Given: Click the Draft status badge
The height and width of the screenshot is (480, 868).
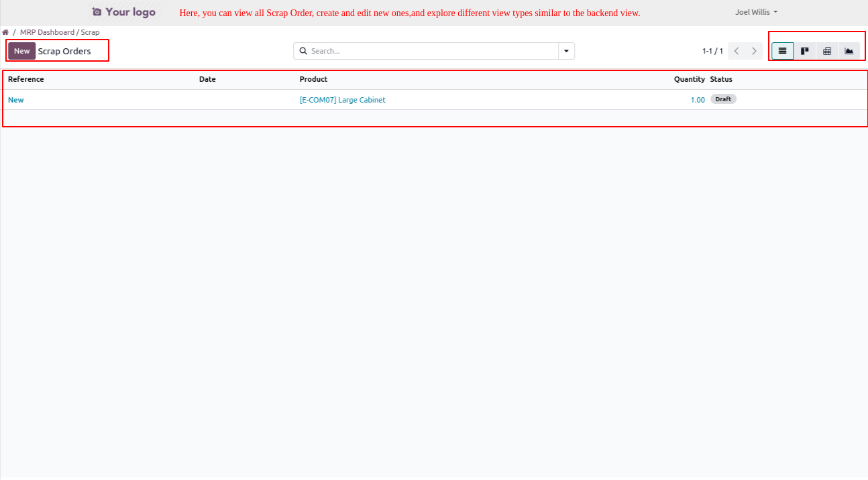Looking at the screenshot, I should click(x=723, y=99).
